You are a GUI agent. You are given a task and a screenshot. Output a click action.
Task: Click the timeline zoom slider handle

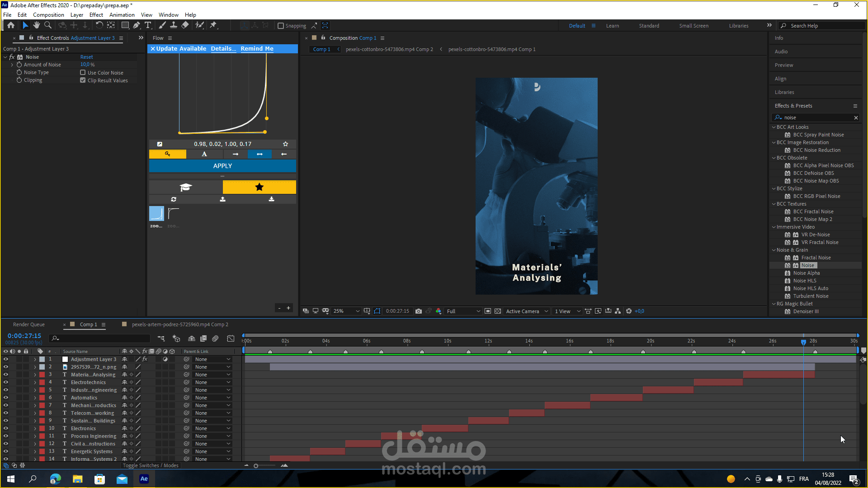point(256,466)
